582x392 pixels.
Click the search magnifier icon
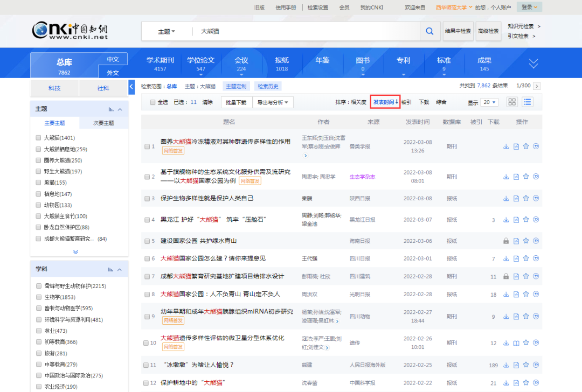pyautogui.click(x=429, y=31)
